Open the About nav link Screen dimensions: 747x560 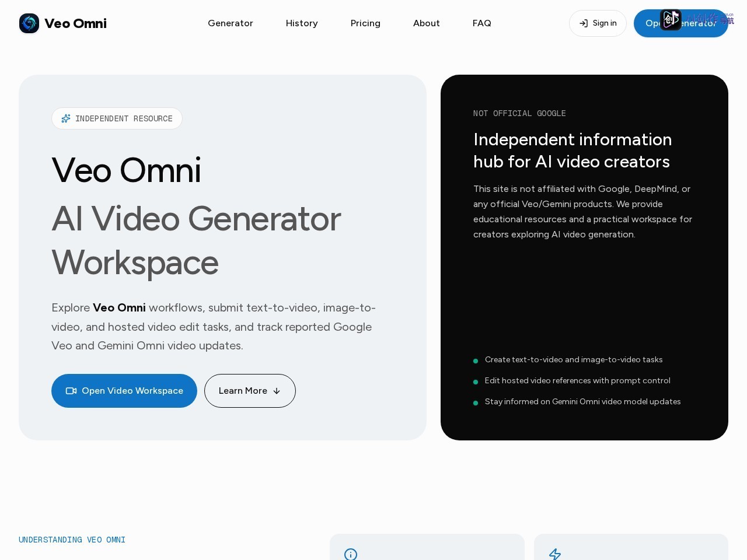[x=427, y=23]
